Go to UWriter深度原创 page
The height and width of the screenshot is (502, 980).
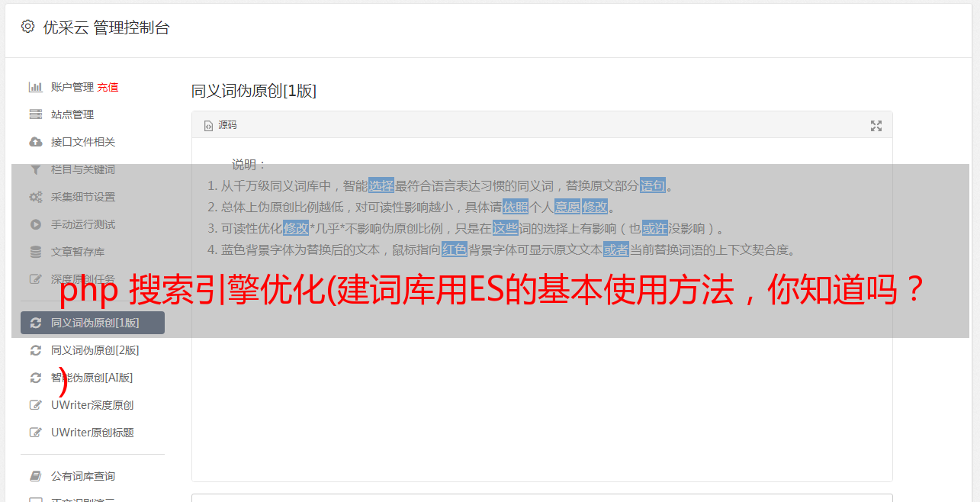click(x=92, y=405)
